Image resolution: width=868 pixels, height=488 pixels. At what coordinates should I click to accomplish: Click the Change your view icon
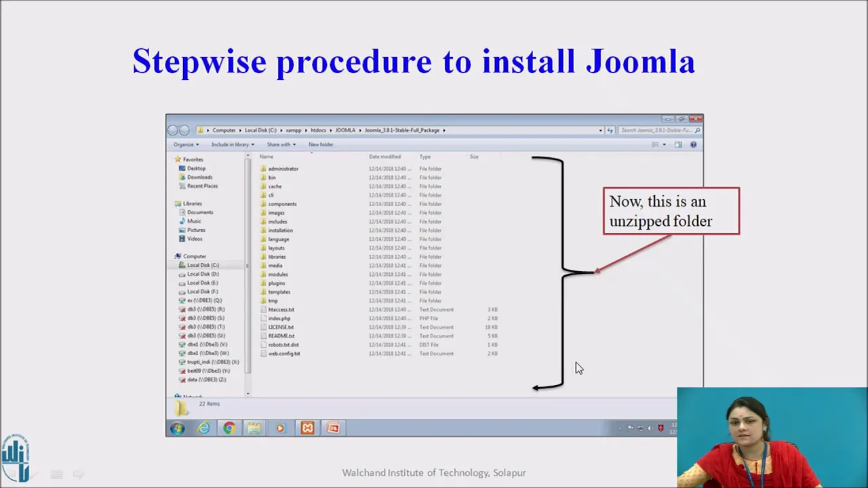click(x=655, y=144)
